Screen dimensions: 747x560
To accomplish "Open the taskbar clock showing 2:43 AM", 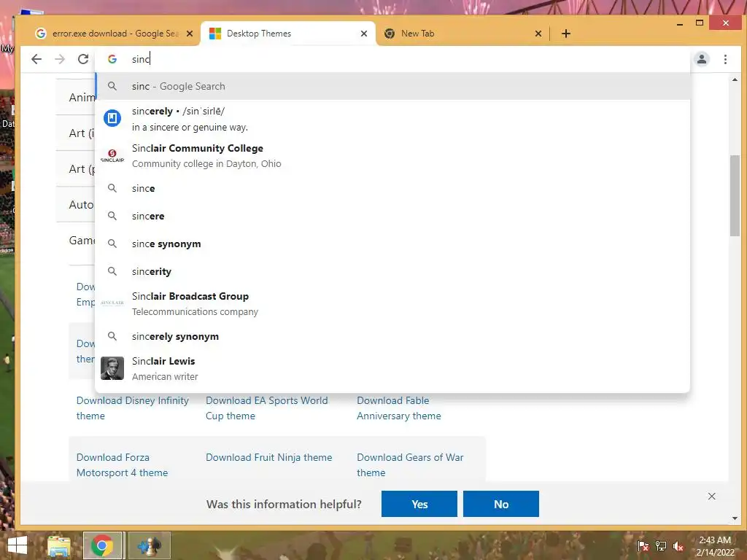I will coord(715,546).
